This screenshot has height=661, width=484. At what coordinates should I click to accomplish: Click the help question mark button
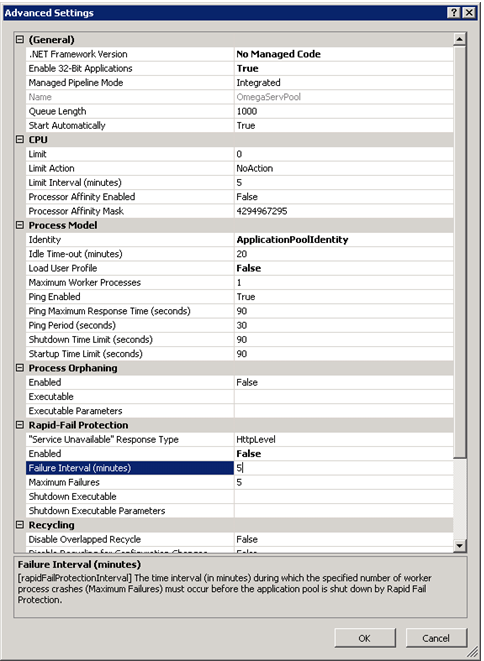[x=454, y=13]
